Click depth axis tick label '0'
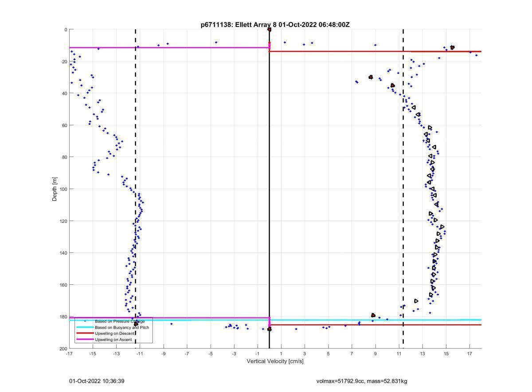Viewport: 532px width, 392px height. 66,30
